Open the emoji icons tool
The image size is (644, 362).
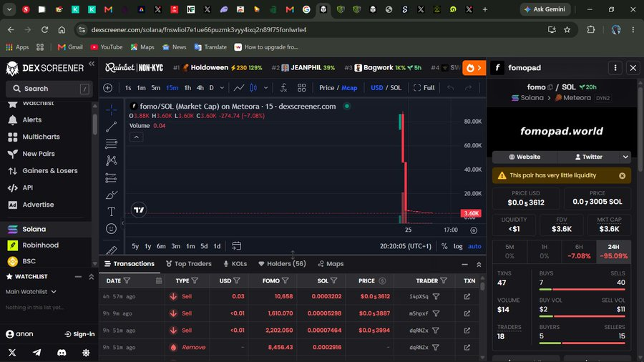point(112,229)
